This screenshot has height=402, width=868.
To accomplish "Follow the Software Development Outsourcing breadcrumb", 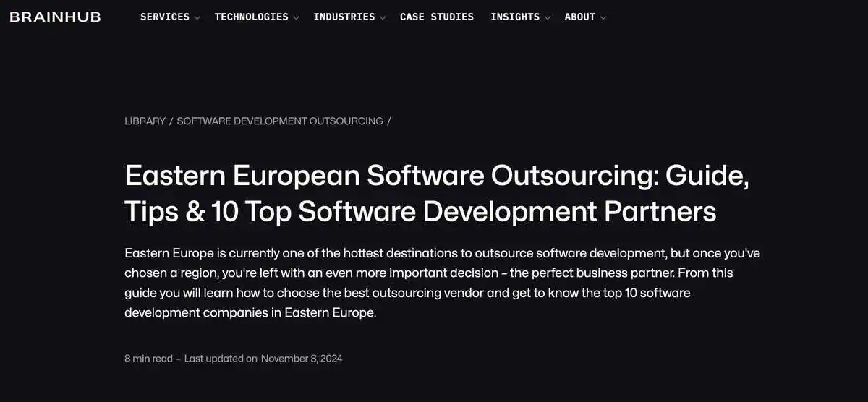I will pyautogui.click(x=280, y=121).
